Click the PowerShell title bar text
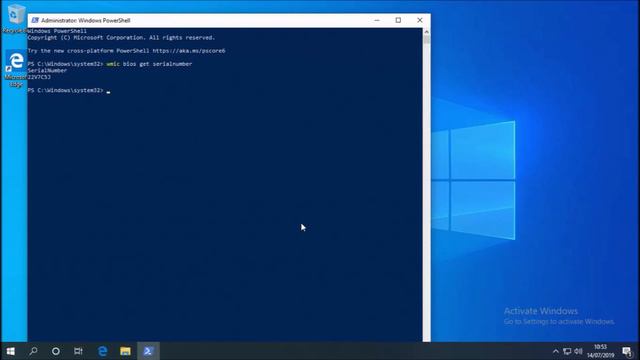The image size is (640, 360). point(86,20)
